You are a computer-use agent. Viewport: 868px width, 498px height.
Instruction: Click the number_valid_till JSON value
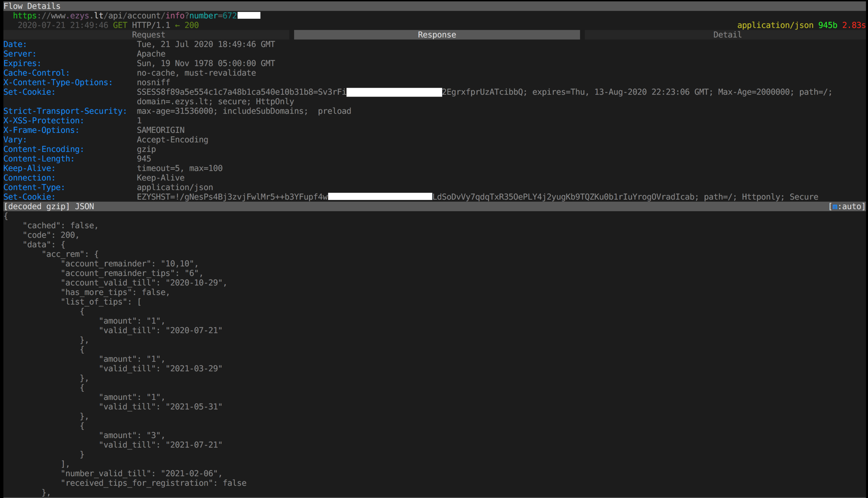point(189,473)
